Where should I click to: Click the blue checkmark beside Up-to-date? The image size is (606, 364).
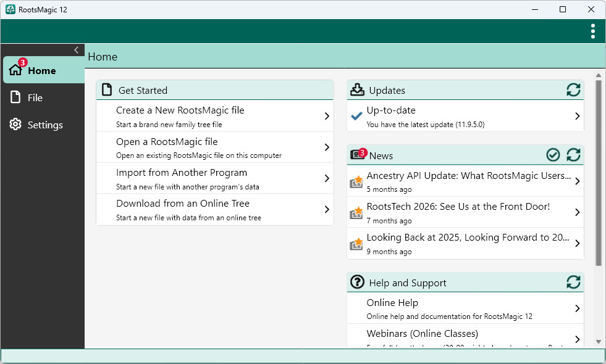tap(356, 116)
